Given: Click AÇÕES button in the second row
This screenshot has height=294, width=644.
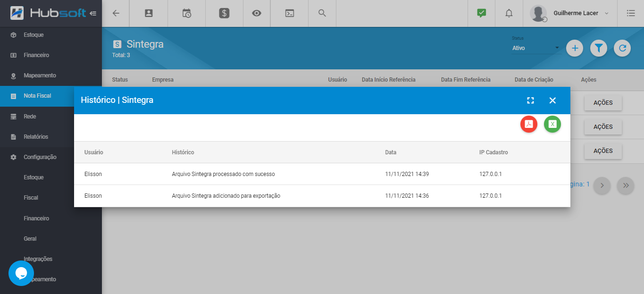Looking at the screenshot, I should pos(603,126).
